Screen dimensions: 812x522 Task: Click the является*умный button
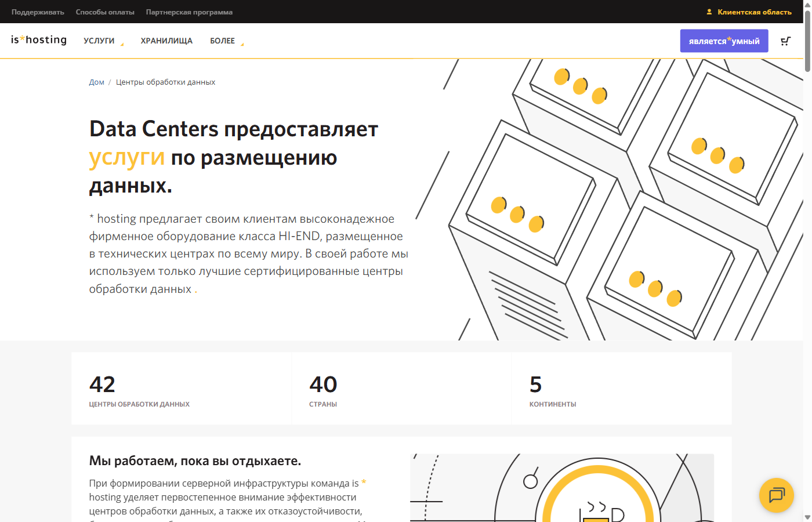(x=724, y=41)
